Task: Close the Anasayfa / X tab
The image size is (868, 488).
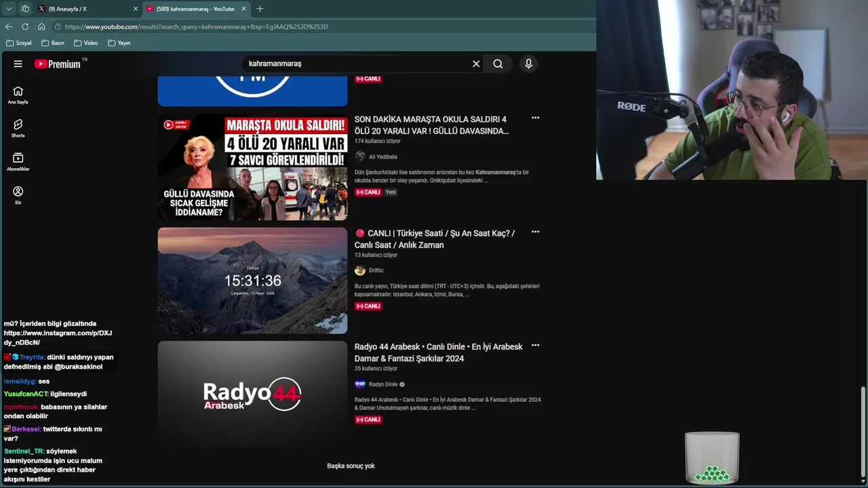Action: pyautogui.click(x=136, y=9)
